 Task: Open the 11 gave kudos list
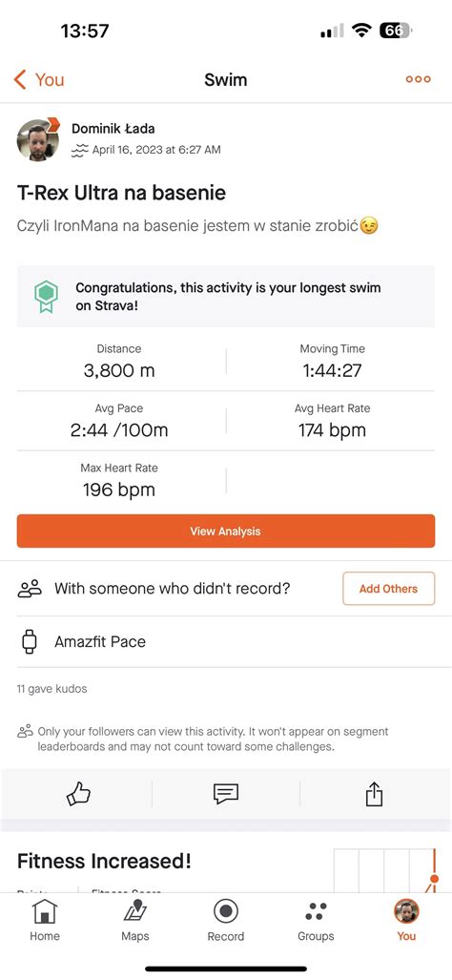51,689
